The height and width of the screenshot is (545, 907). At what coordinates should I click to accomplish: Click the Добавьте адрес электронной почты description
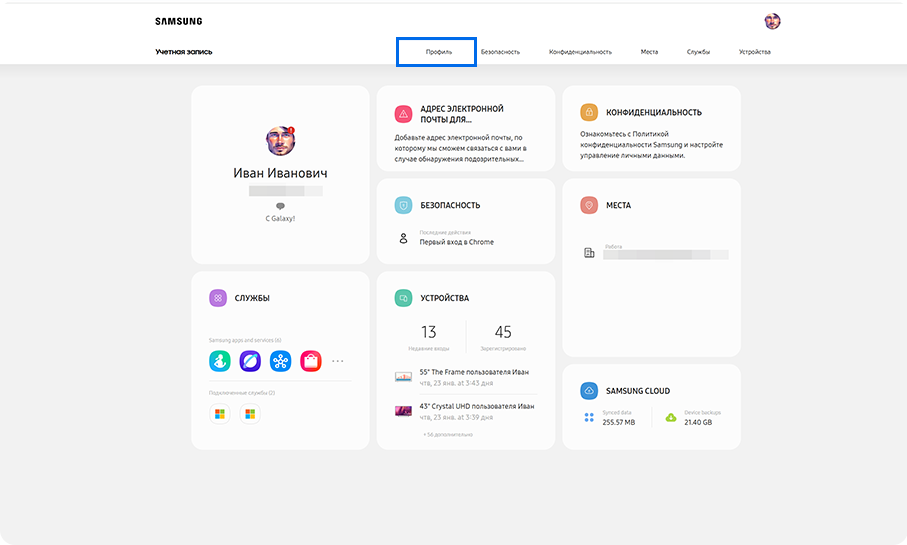coord(460,148)
